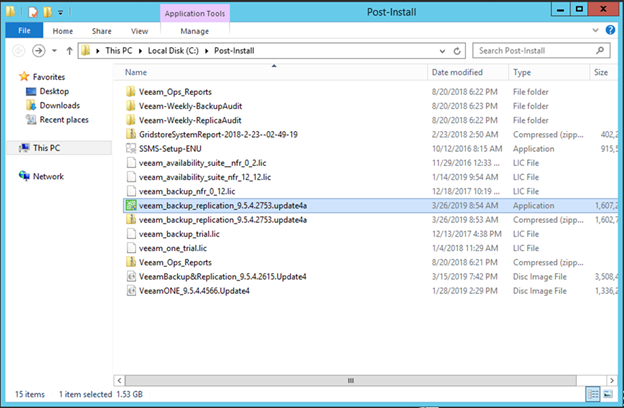Screen dimensions: 624x408
Task: Select Network in navigation pane
Action: [48, 176]
